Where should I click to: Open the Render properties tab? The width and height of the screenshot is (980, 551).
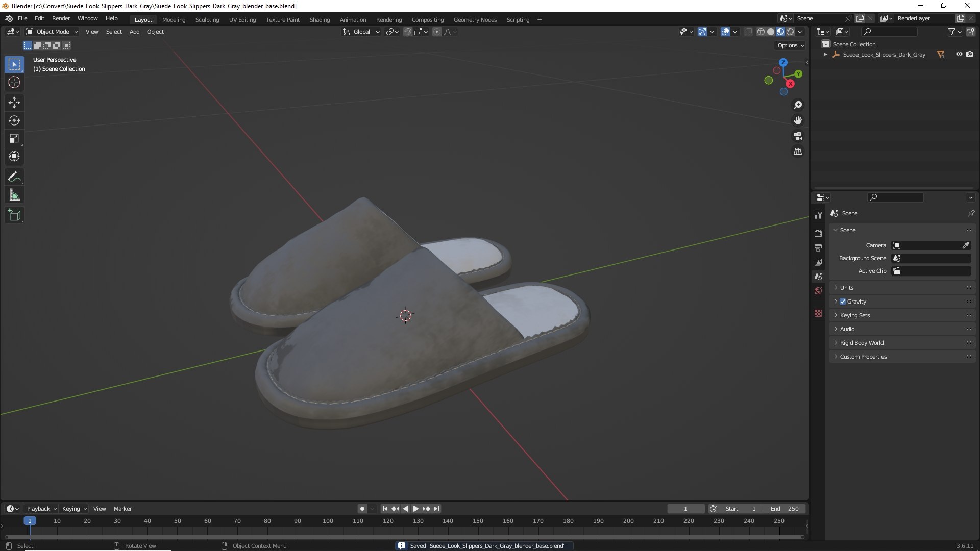click(818, 233)
